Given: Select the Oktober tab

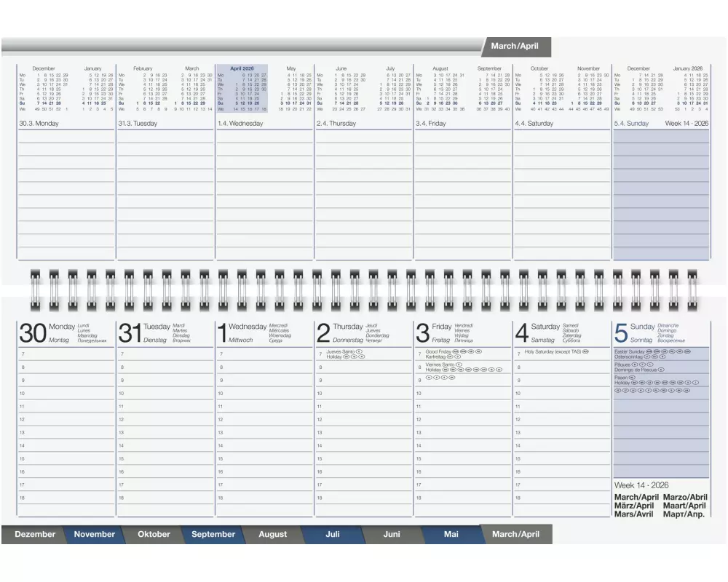Looking at the screenshot, I should pyautogui.click(x=154, y=534).
